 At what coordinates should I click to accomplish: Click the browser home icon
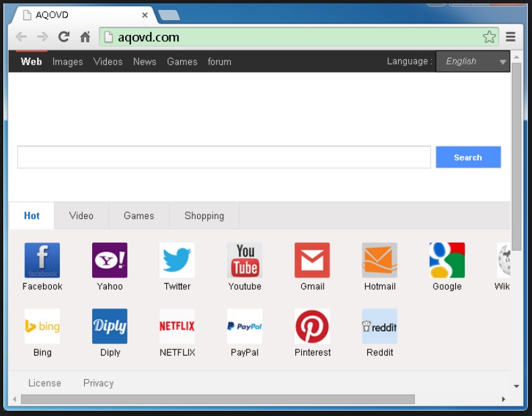(x=85, y=36)
